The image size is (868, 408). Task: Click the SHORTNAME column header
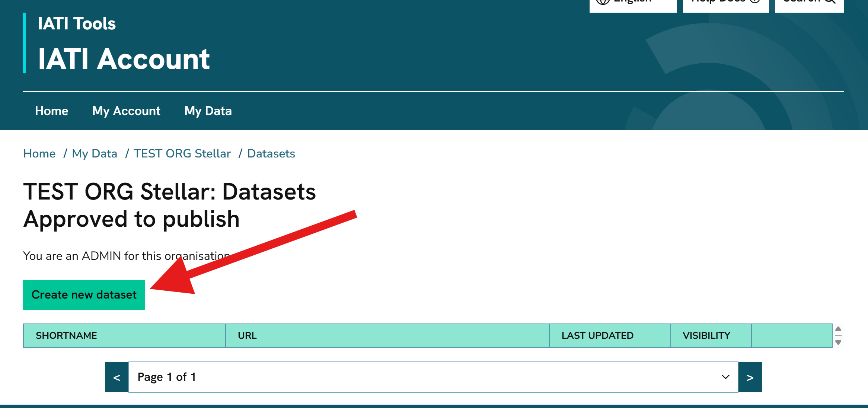click(x=66, y=335)
